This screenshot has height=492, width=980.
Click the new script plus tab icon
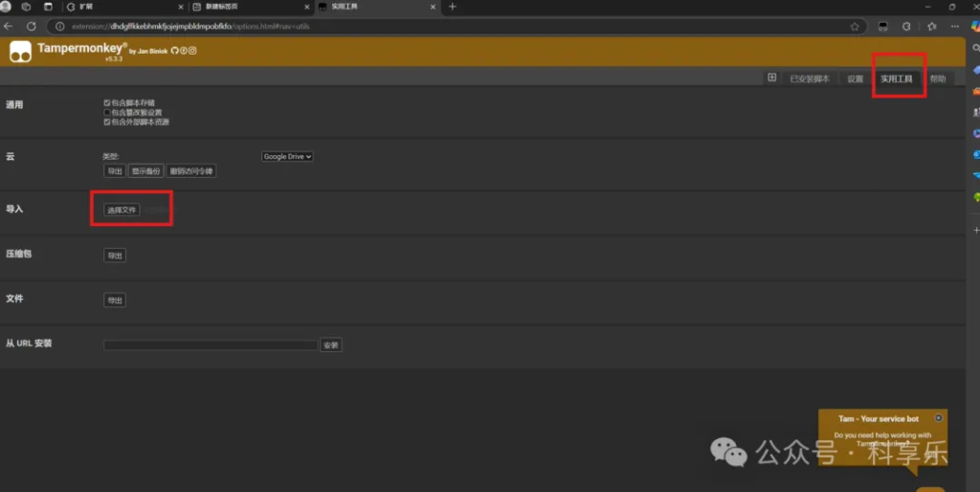pyautogui.click(x=772, y=78)
